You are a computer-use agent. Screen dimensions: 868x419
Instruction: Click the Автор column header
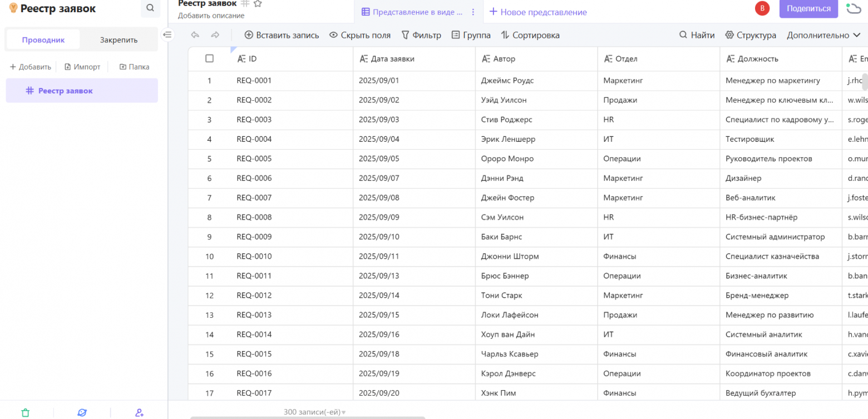pyautogui.click(x=536, y=58)
